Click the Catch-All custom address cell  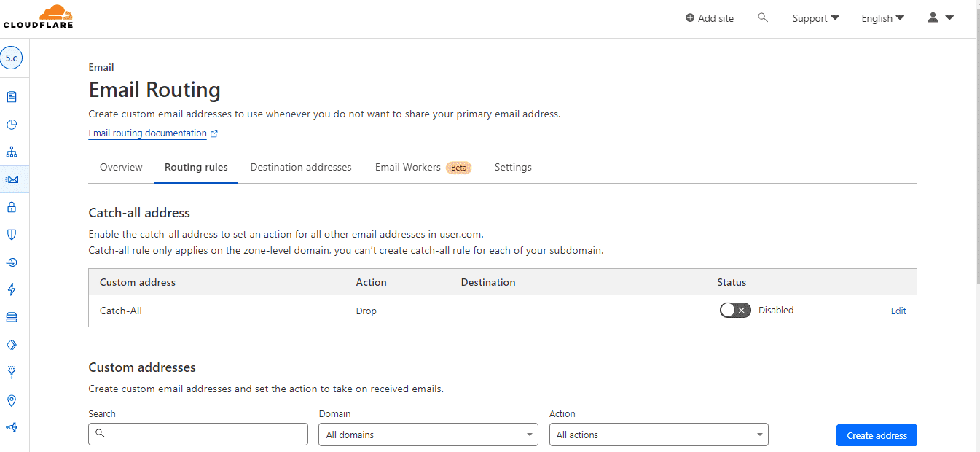coord(121,311)
